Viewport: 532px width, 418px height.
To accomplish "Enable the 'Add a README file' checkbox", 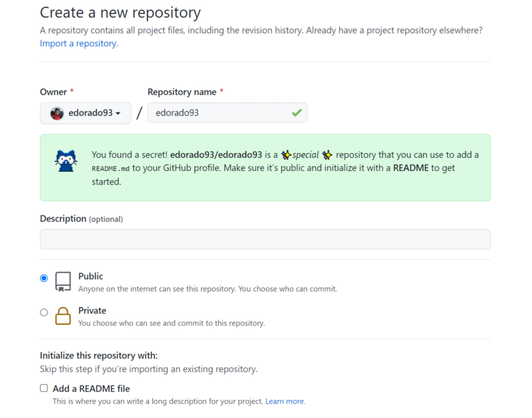I will tap(43, 387).
